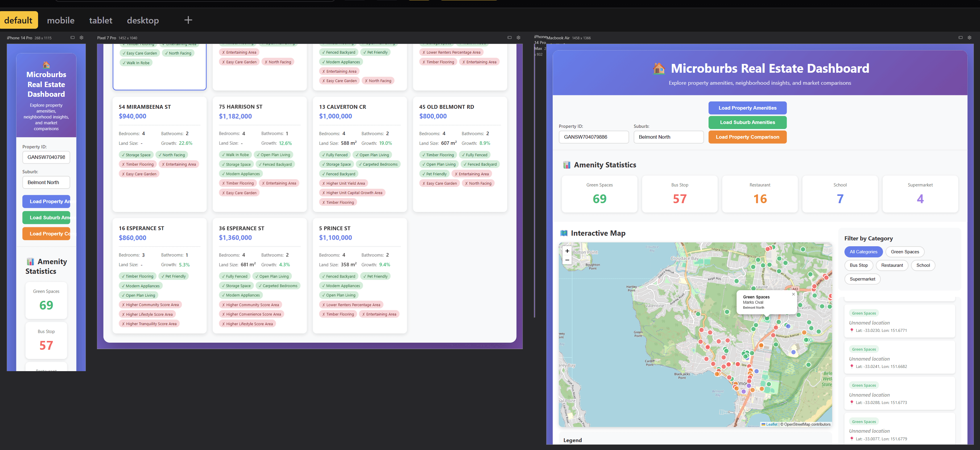Click the Load Property Comparison button
The image size is (980, 450).
coord(747,137)
